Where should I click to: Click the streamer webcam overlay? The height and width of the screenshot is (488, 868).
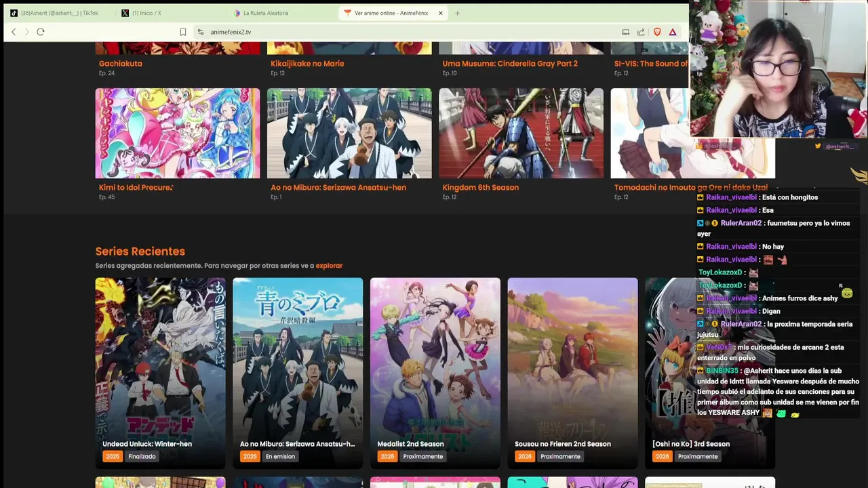point(778,69)
